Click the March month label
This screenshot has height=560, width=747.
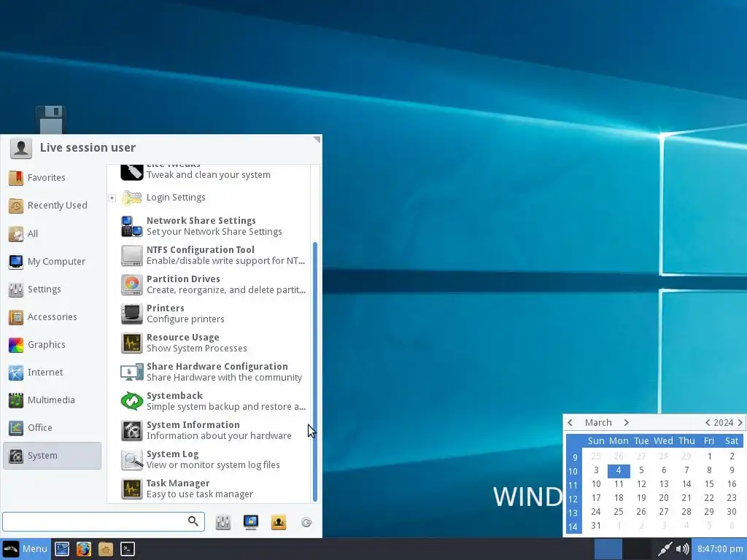[x=598, y=422]
